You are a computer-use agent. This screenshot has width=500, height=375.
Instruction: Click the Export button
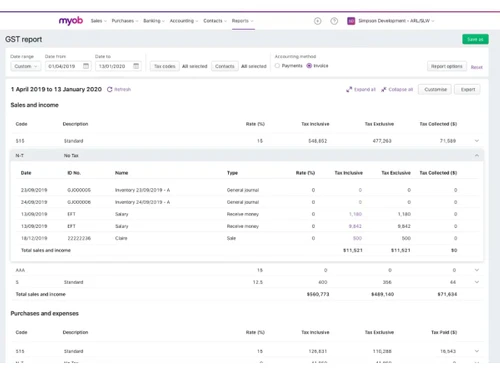(x=468, y=89)
